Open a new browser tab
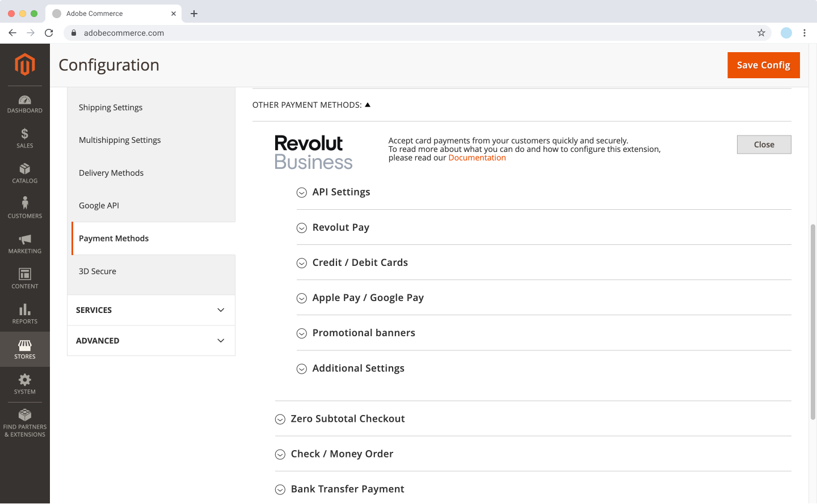817x504 pixels. coord(194,14)
